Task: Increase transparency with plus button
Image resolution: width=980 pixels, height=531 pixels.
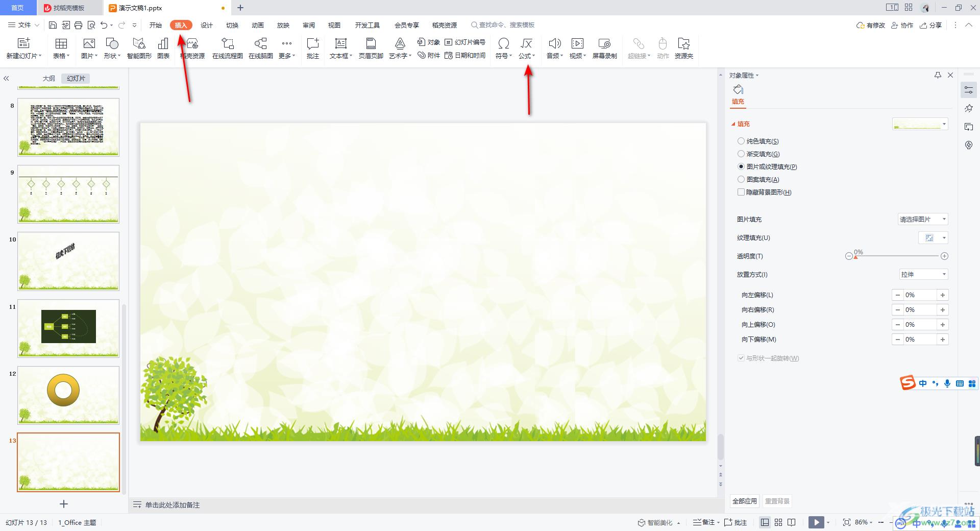Action: [x=944, y=256]
